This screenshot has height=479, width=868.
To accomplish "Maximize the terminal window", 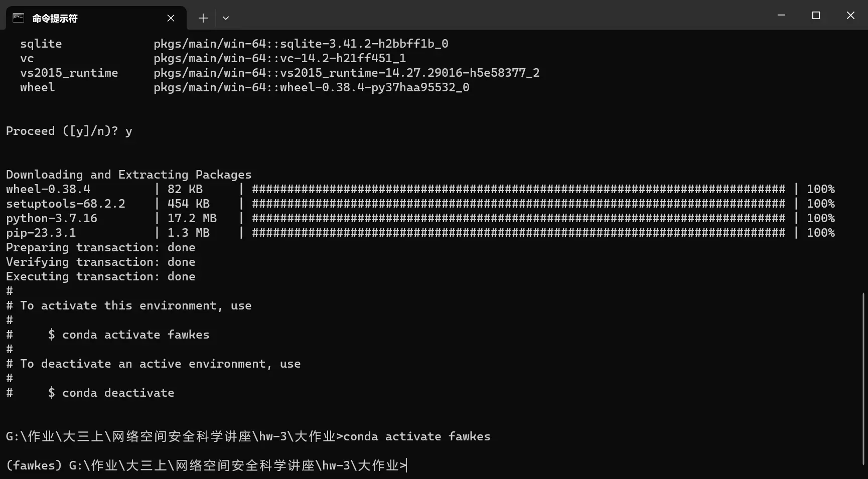I will coord(816,16).
